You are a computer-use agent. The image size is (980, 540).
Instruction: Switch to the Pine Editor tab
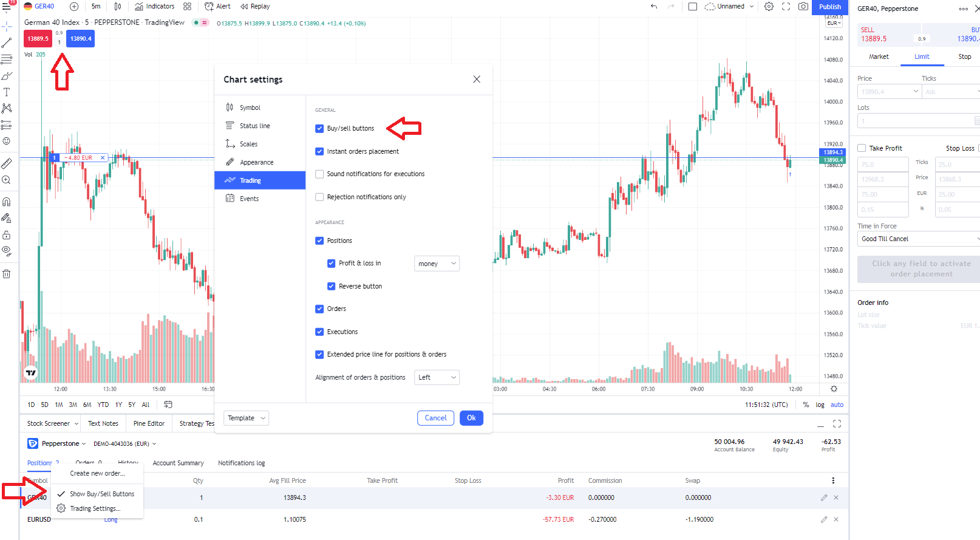[x=149, y=423]
